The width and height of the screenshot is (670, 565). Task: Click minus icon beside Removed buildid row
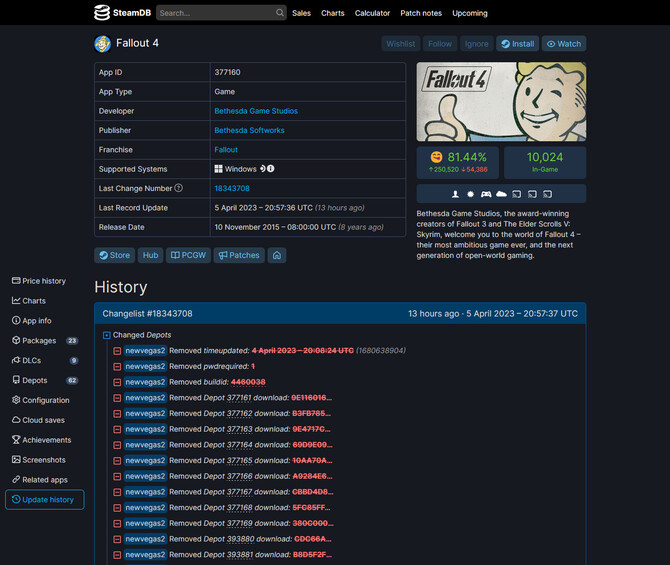[117, 382]
